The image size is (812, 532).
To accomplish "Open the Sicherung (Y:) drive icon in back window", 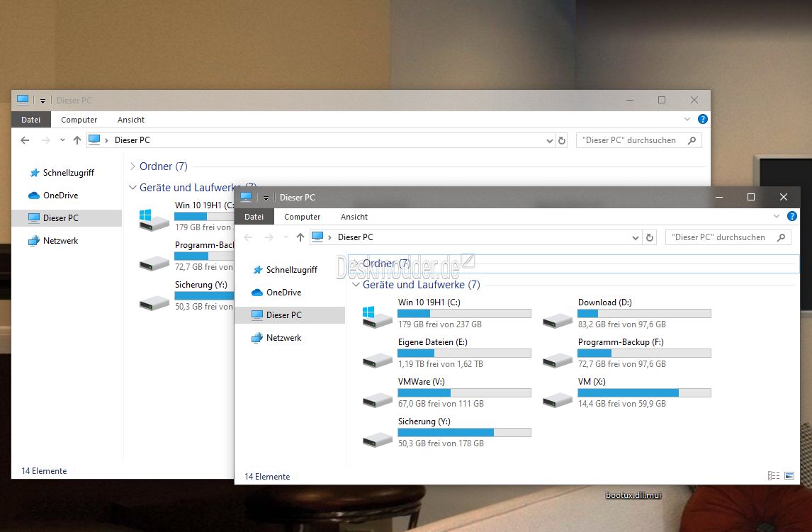I will pyautogui.click(x=154, y=302).
